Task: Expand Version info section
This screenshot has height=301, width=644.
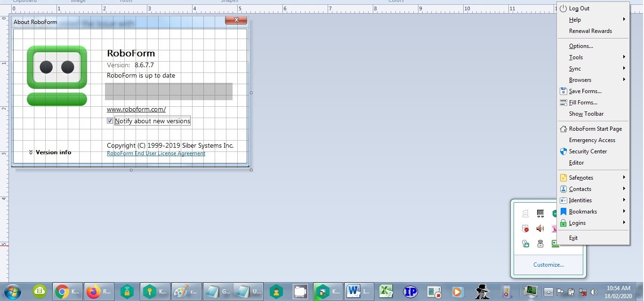Action: [x=50, y=152]
